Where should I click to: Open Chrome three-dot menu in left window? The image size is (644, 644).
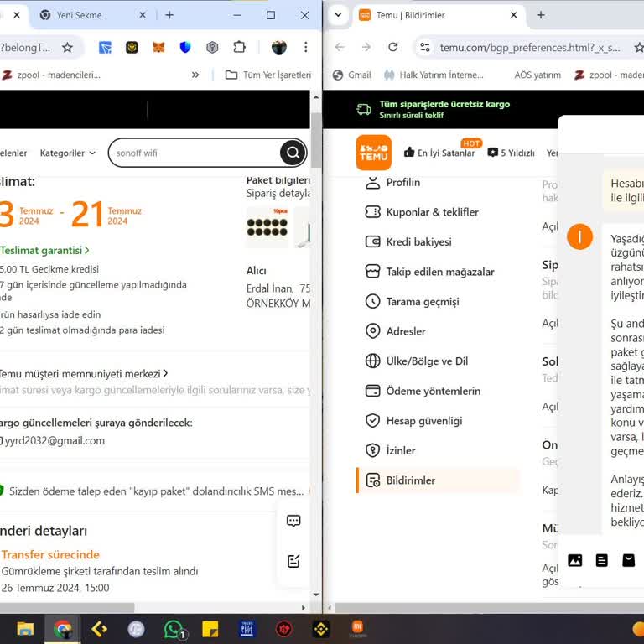coord(305,48)
